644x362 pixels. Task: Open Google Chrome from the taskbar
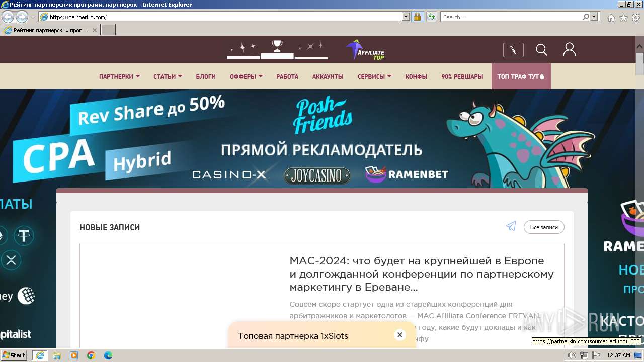(91, 355)
